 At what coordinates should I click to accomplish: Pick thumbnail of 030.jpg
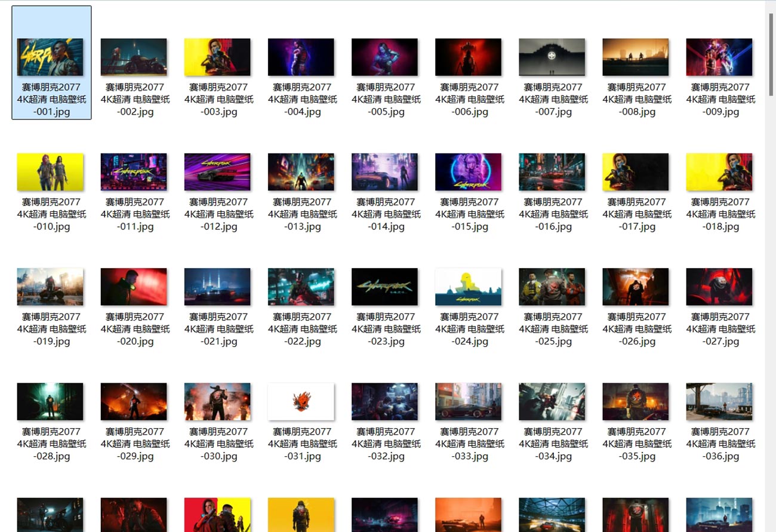tap(217, 401)
